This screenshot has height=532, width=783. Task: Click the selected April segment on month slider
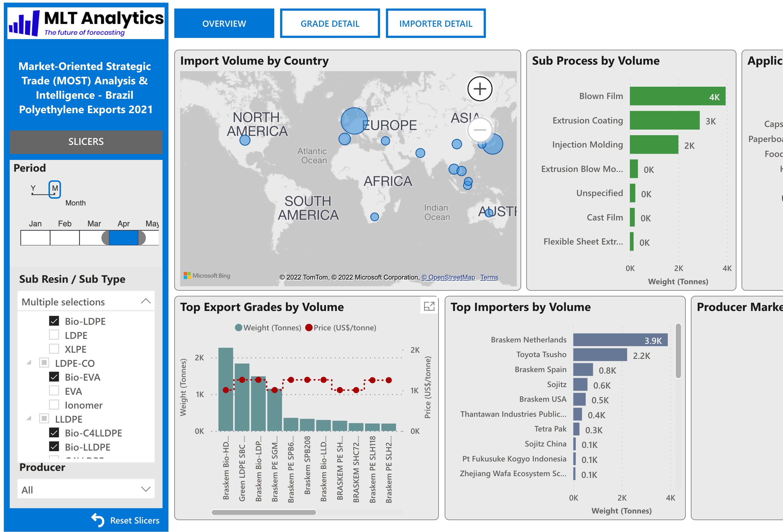point(123,238)
